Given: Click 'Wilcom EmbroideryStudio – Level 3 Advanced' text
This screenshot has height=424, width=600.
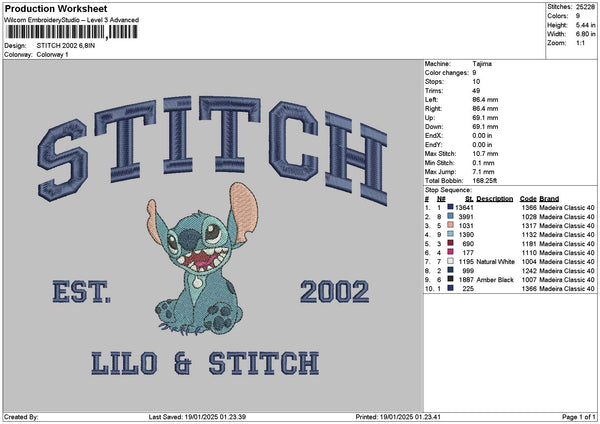Looking at the screenshot, I should coord(72,20).
